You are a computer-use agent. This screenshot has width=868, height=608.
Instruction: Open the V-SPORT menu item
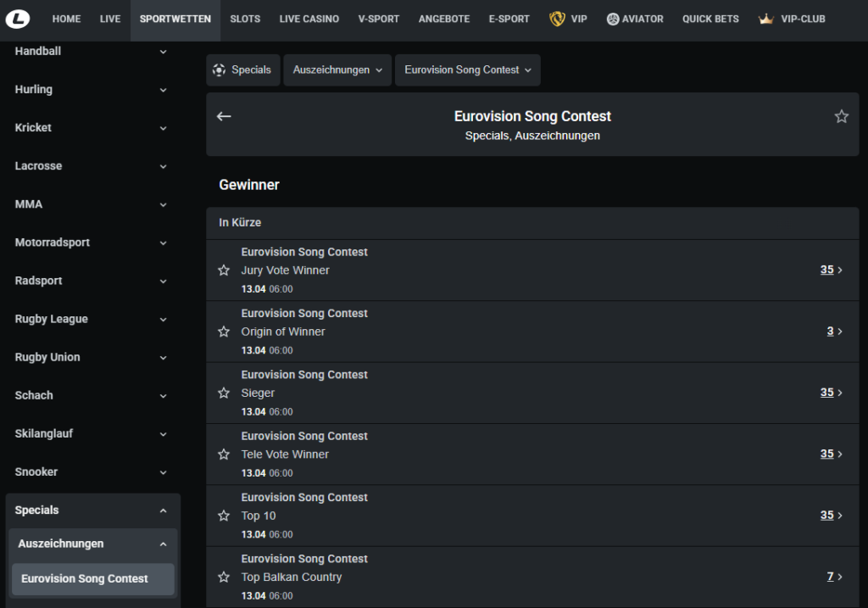click(x=379, y=19)
